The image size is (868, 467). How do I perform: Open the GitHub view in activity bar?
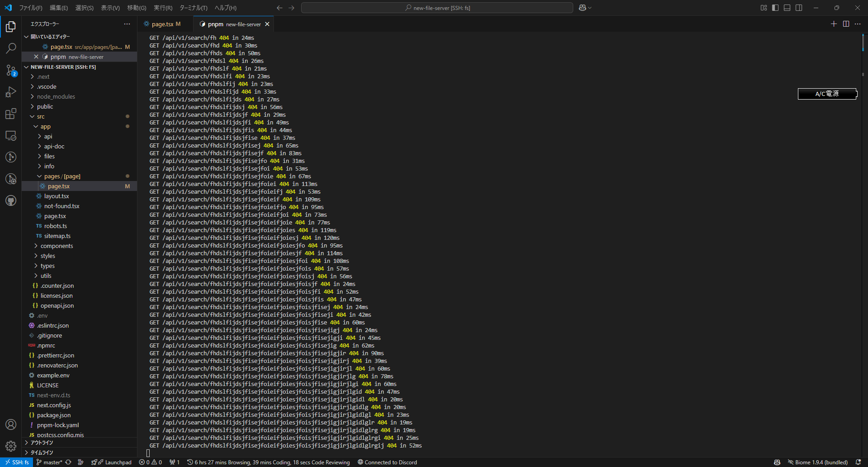point(11,200)
